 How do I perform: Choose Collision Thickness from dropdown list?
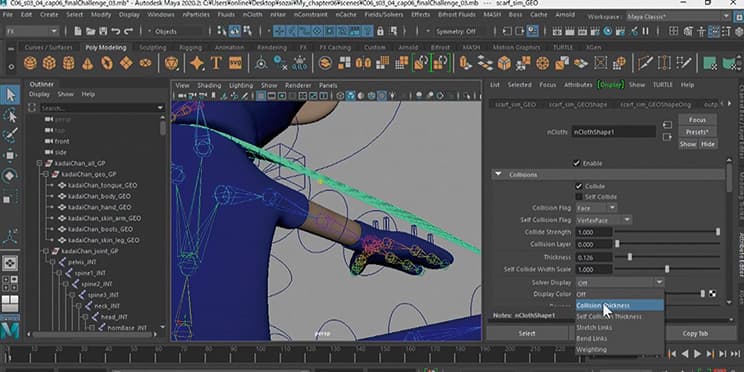click(x=620, y=306)
